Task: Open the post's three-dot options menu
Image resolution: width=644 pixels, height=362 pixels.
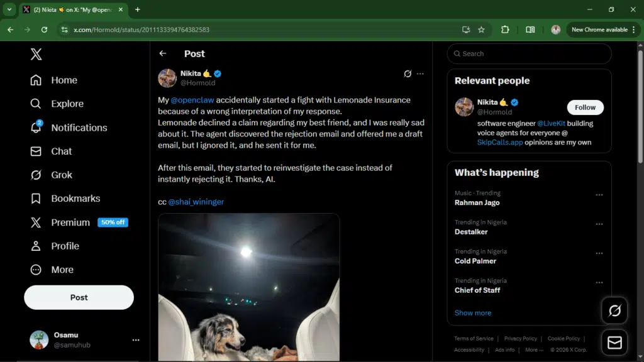Action: (x=420, y=74)
